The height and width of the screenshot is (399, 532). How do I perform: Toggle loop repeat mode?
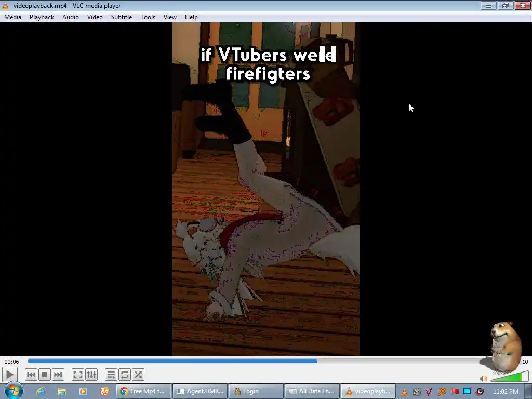tap(125, 375)
